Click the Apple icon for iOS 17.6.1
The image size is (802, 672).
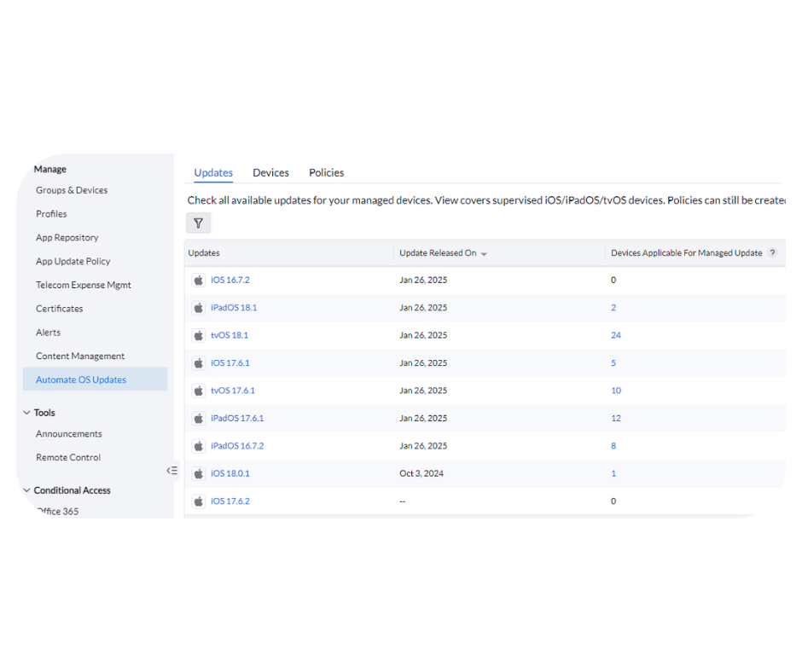point(199,363)
